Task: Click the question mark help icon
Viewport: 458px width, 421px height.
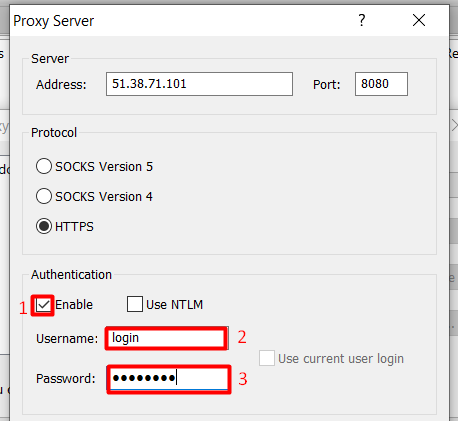Action: (x=362, y=20)
